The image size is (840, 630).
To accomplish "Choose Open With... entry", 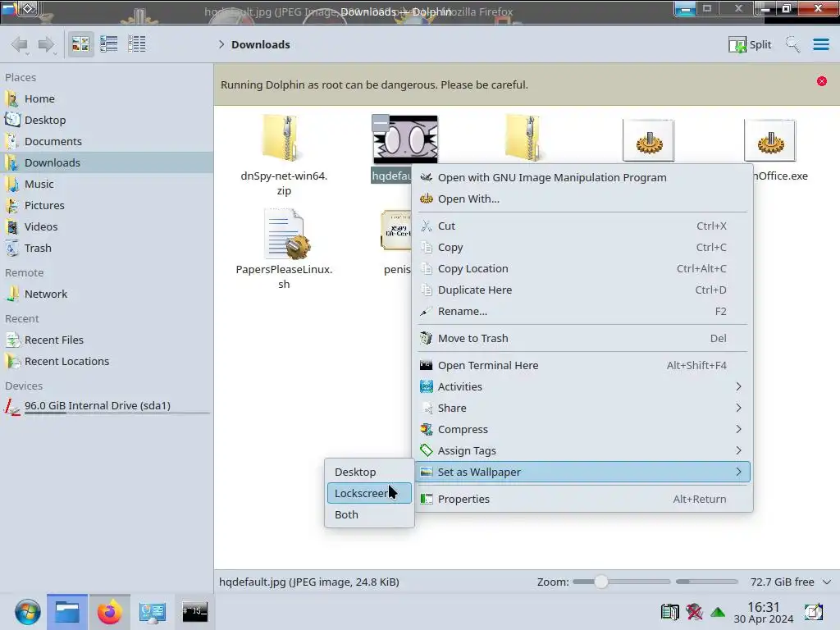I will click(582, 199).
